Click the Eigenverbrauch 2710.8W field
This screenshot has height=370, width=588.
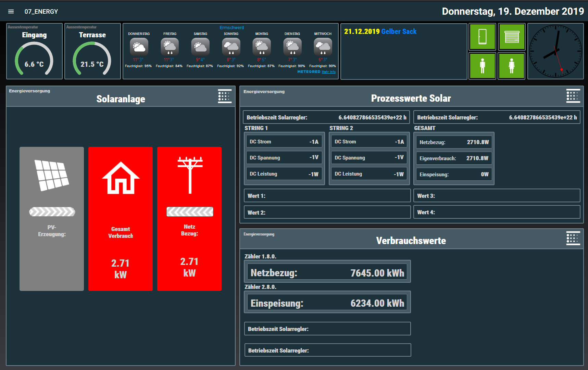point(454,158)
